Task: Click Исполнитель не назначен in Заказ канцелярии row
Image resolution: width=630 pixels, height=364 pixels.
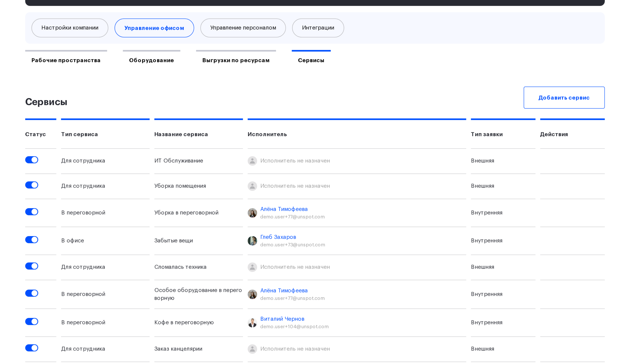Action: click(x=295, y=349)
